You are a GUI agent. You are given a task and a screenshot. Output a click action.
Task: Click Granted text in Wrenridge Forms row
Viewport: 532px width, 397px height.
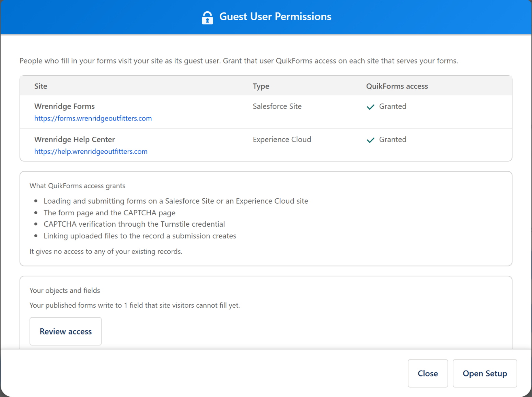coord(393,106)
